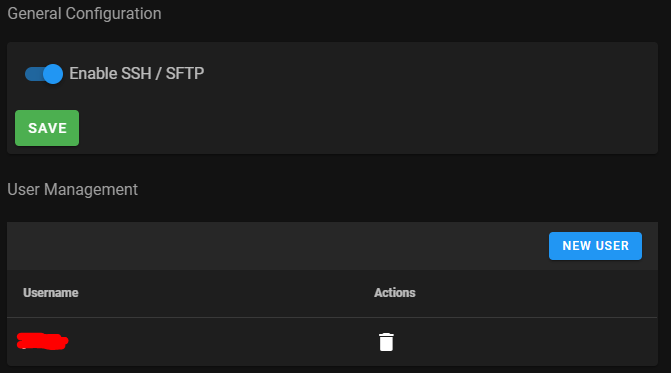Select the user row in the table

pyautogui.click(x=332, y=341)
